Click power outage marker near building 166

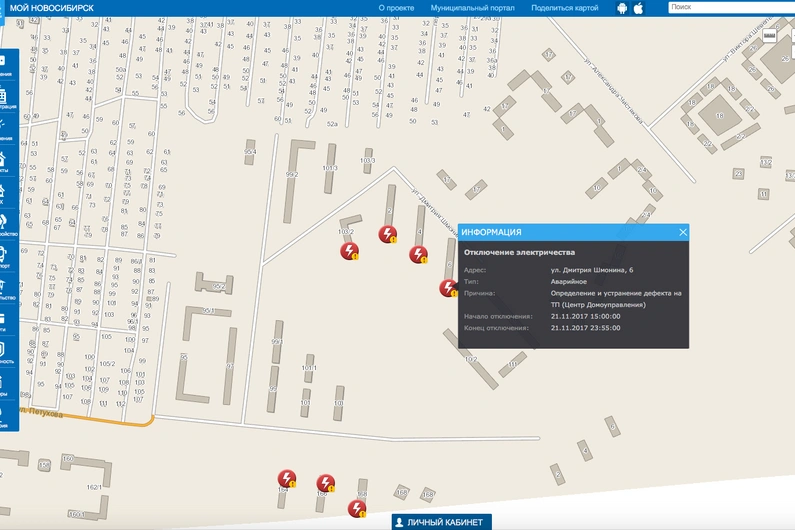(x=325, y=484)
